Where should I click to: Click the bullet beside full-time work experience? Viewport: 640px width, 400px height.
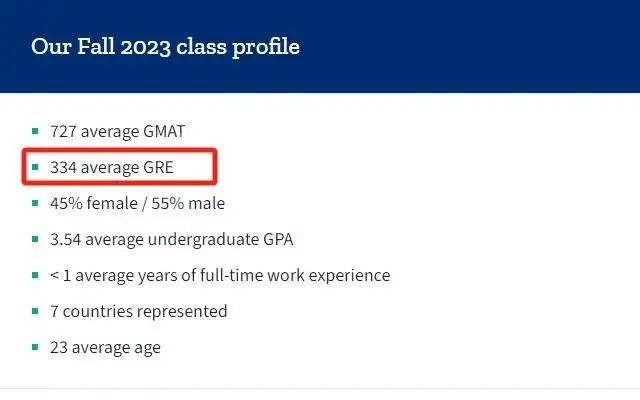(35, 276)
